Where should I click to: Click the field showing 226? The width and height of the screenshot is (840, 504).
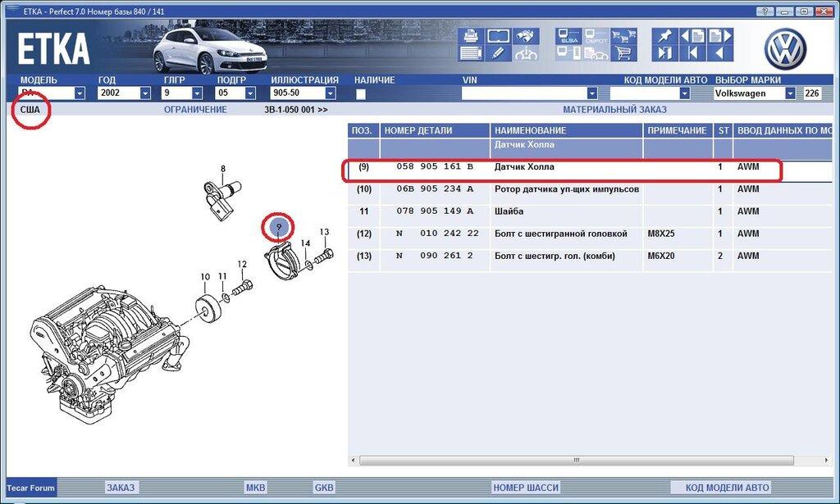tap(811, 93)
